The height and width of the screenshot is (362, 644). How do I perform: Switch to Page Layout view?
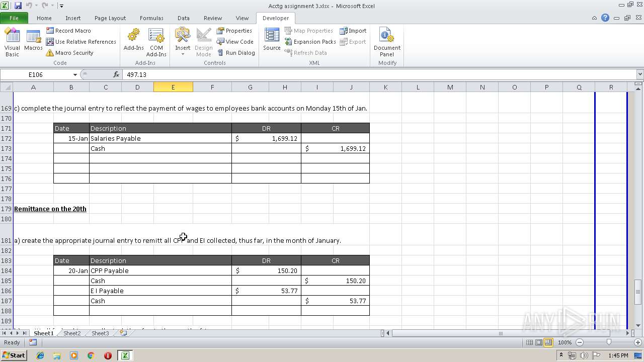[539, 342]
